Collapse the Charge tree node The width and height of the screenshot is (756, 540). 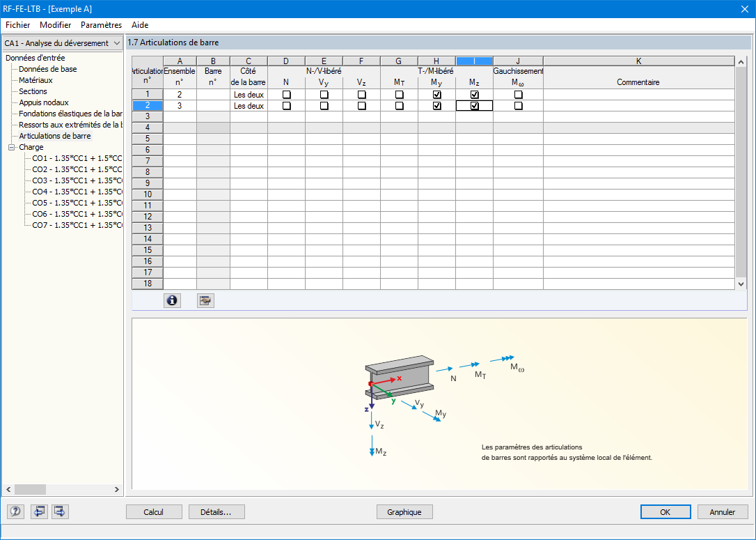click(x=12, y=147)
